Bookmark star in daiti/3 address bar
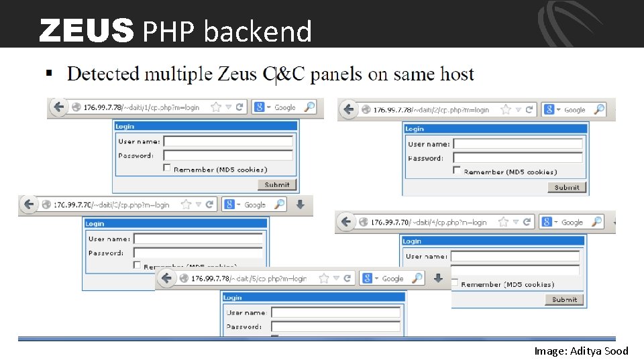The image size is (644, 362). click(186, 204)
